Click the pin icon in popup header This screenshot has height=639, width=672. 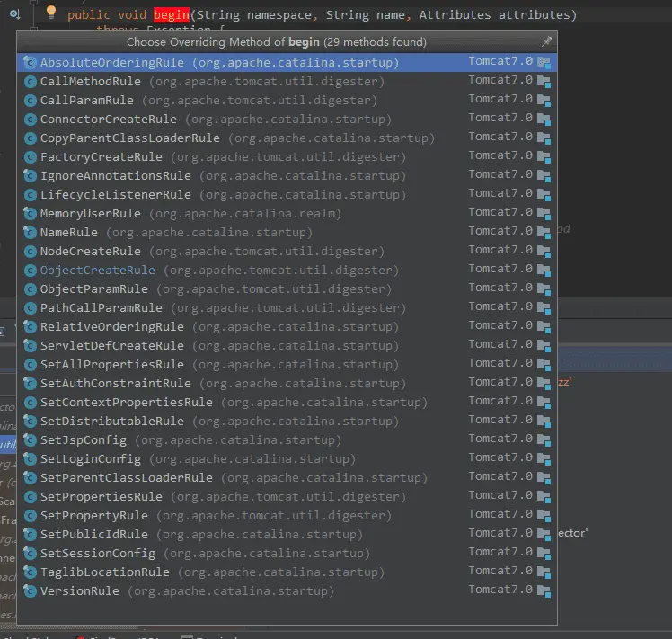pos(546,41)
